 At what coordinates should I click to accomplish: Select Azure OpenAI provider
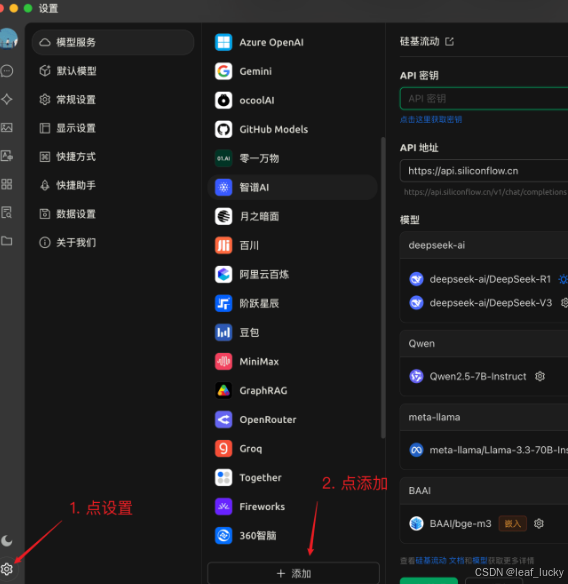[x=292, y=42]
